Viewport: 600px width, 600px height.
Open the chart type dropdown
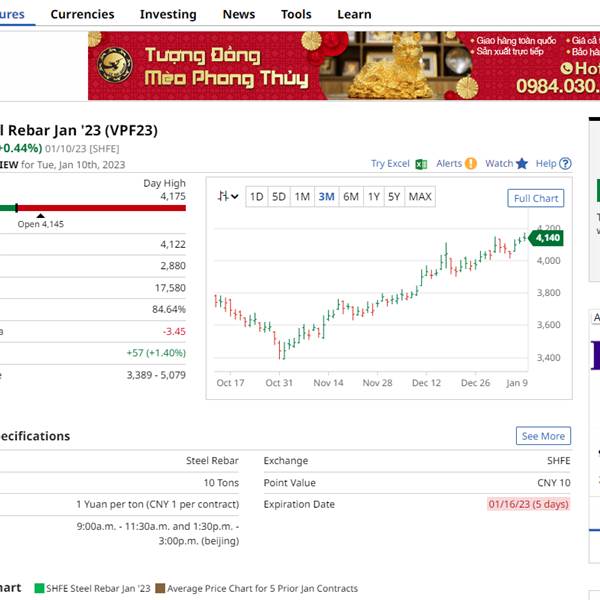(228, 197)
